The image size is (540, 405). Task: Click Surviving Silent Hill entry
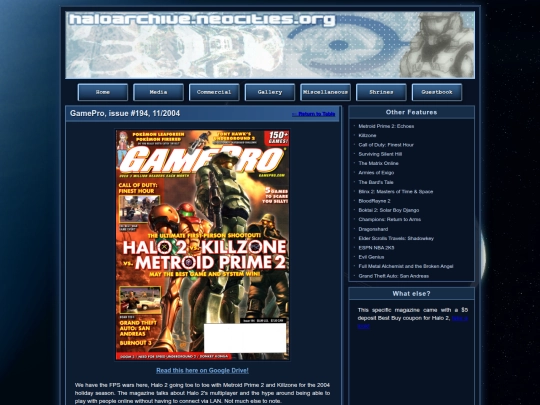click(x=380, y=154)
